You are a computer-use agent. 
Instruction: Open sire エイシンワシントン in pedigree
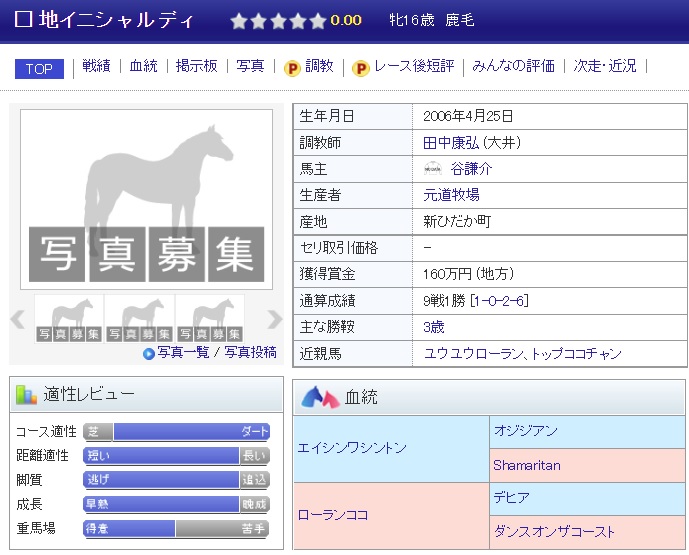[352, 448]
